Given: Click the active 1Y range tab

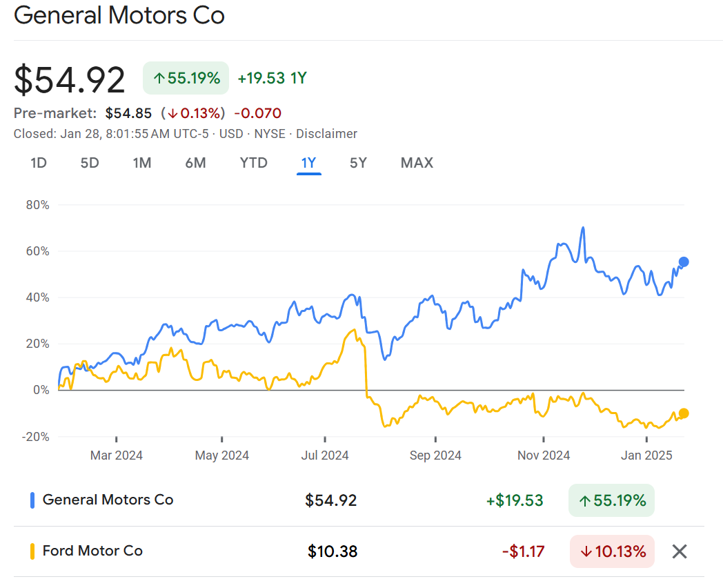Looking at the screenshot, I should [308, 163].
